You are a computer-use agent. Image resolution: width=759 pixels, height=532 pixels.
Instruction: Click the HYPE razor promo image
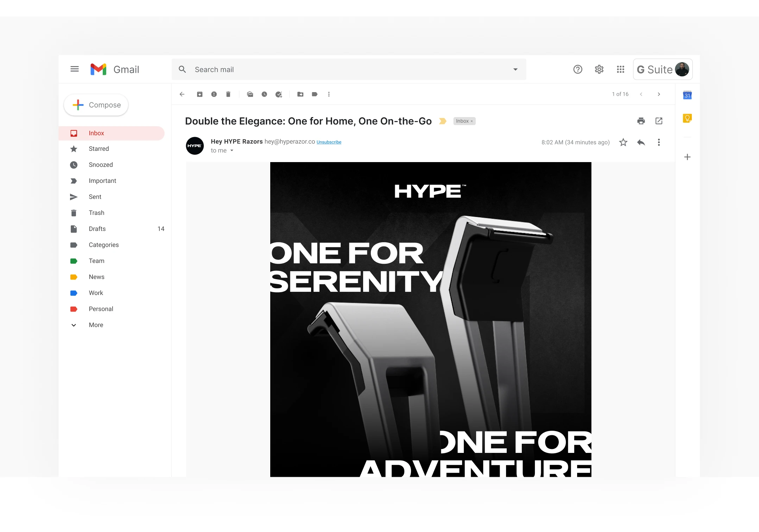pyautogui.click(x=431, y=319)
